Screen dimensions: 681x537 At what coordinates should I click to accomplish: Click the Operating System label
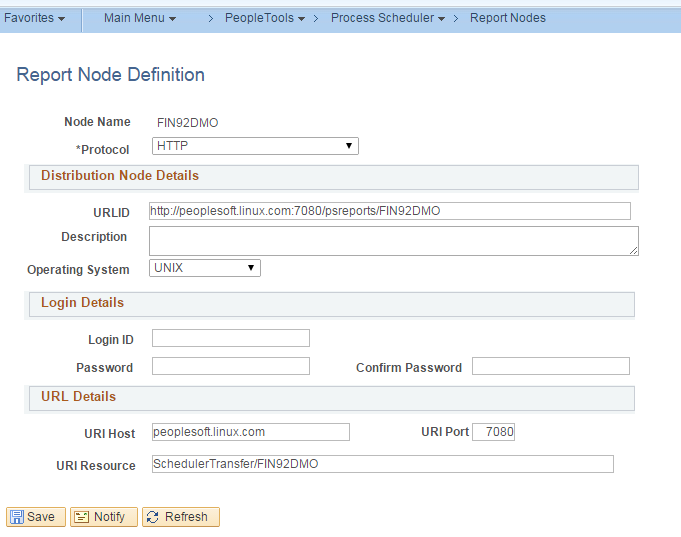(78, 270)
